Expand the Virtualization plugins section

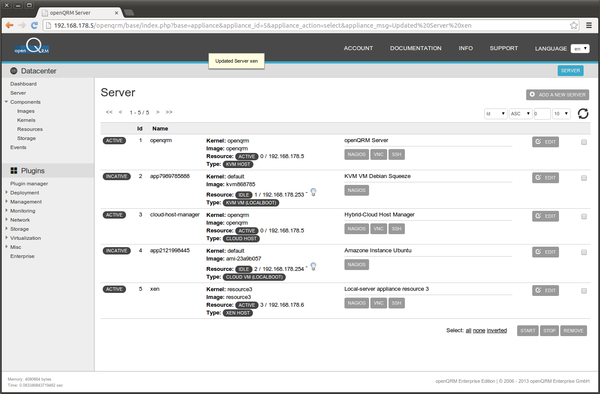(x=7, y=238)
